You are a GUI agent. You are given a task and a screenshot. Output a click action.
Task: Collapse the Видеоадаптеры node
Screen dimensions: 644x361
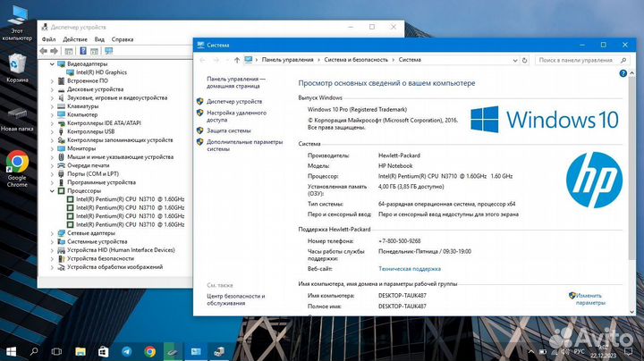tap(52, 64)
